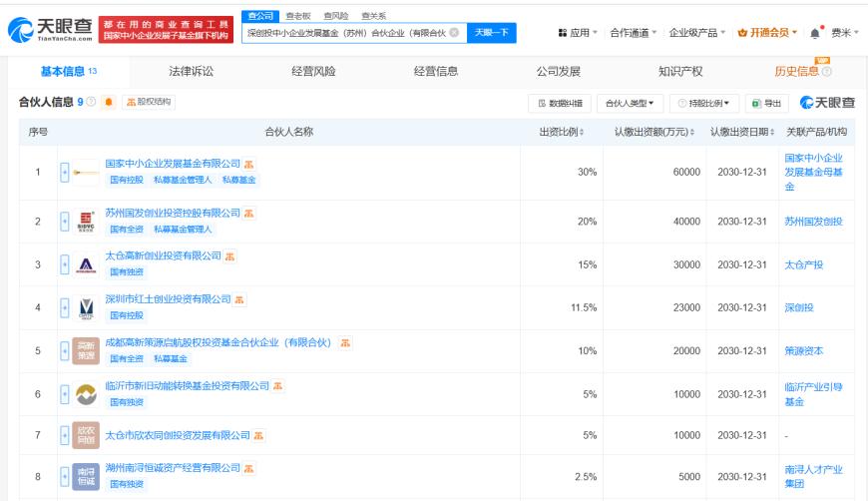The height and width of the screenshot is (501, 868).
Task: Open the 苏州国发创投 related institution link
Action: [x=813, y=222]
